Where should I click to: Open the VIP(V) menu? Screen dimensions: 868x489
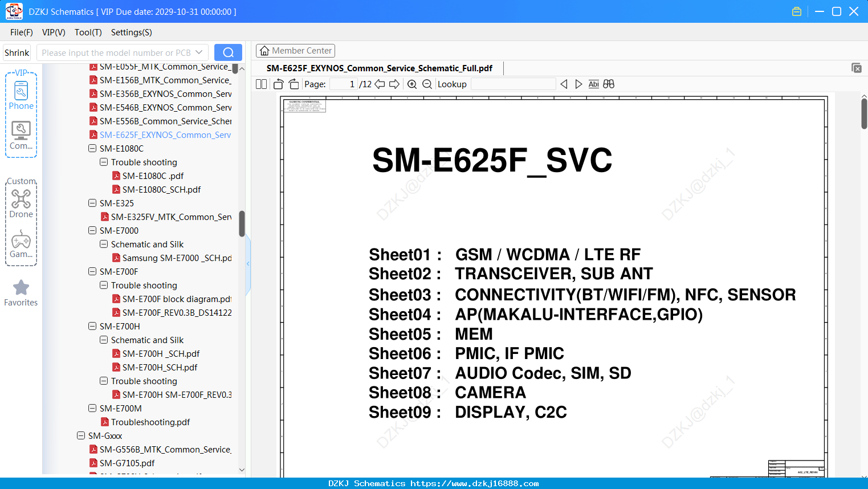54,32
